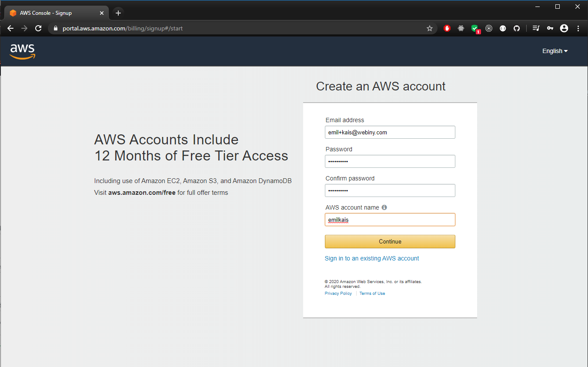Sign in to an existing AWS account
Image resolution: width=588 pixels, height=367 pixels.
pos(372,258)
